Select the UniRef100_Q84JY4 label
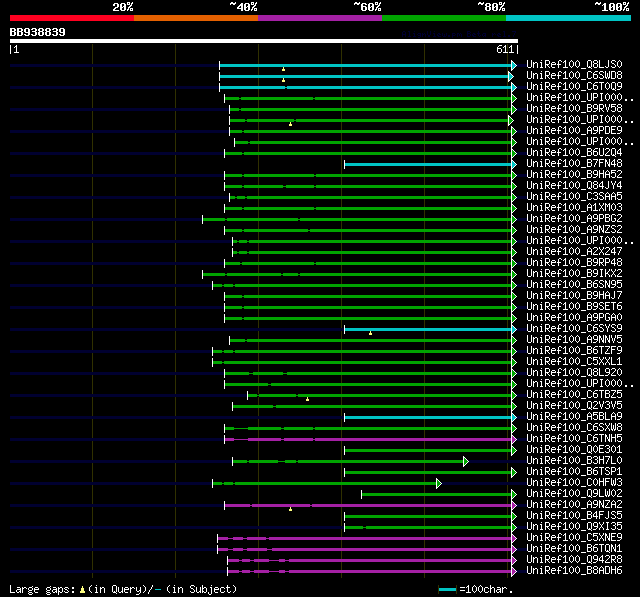This screenshot has width=640, height=597. [x=574, y=186]
